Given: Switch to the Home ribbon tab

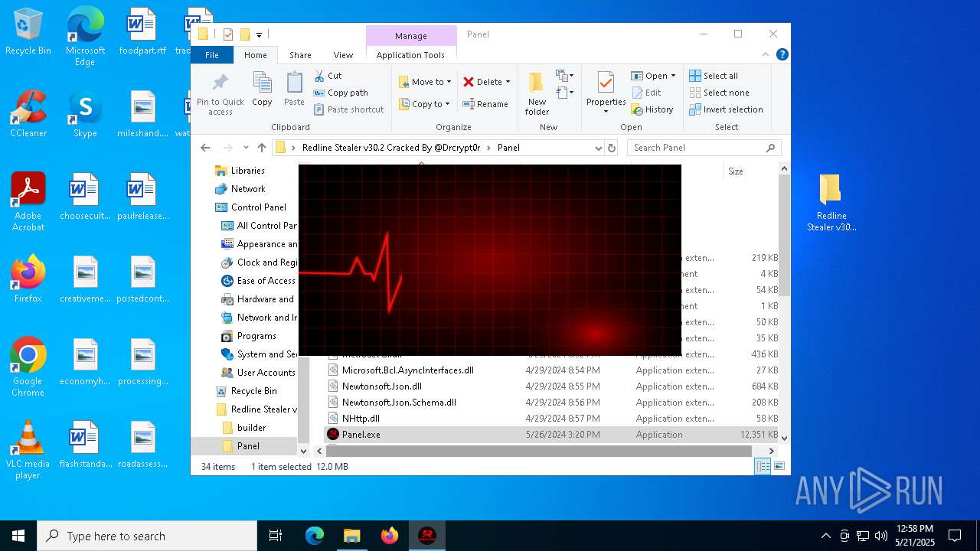Looking at the screenshot, I should pos(256,55).
